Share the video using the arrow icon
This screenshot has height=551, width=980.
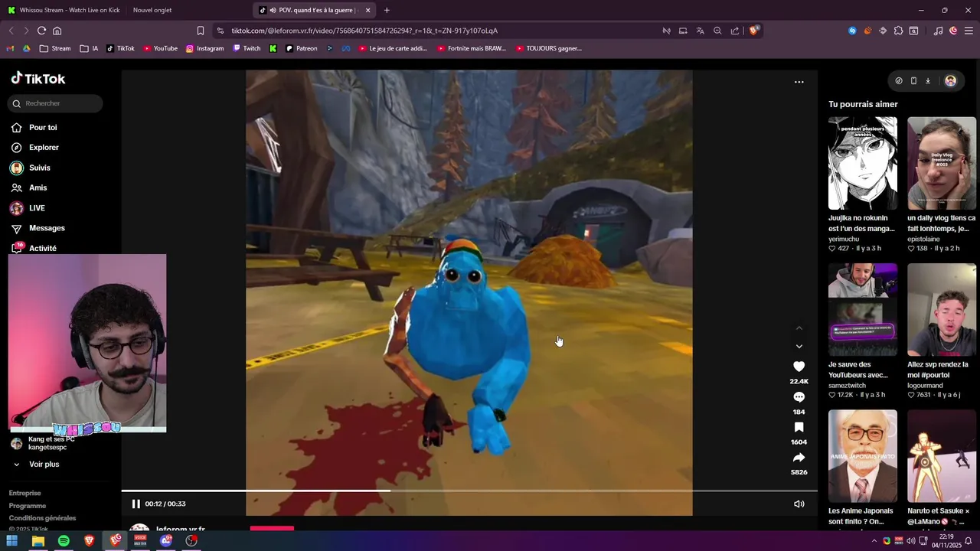point(799,458)
